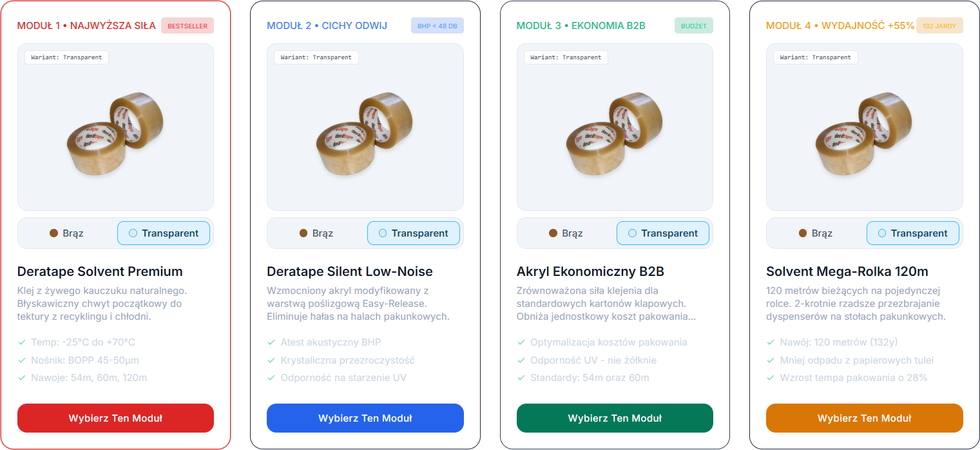Click the blue Wybierz Ten Moduł button
The height and width of the screenshot is (450, 980).
[365, 418]
